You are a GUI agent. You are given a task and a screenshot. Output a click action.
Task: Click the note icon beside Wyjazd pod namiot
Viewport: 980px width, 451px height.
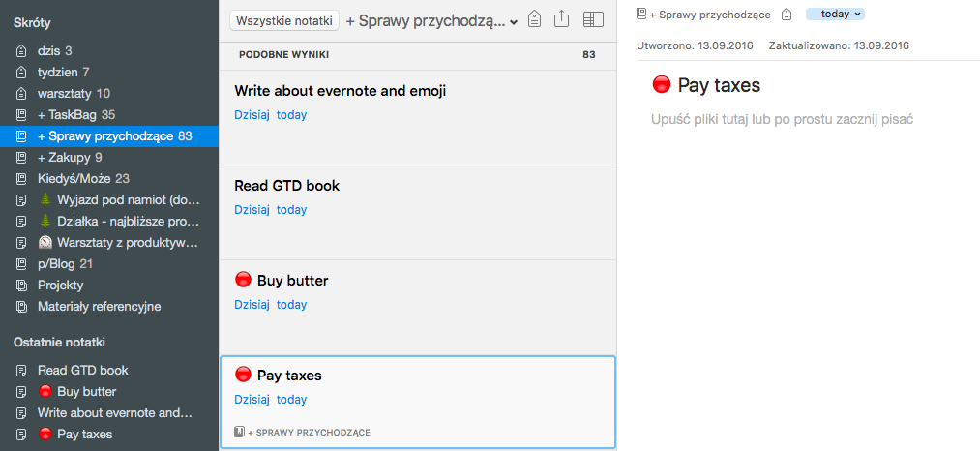(x=21, y=199)
